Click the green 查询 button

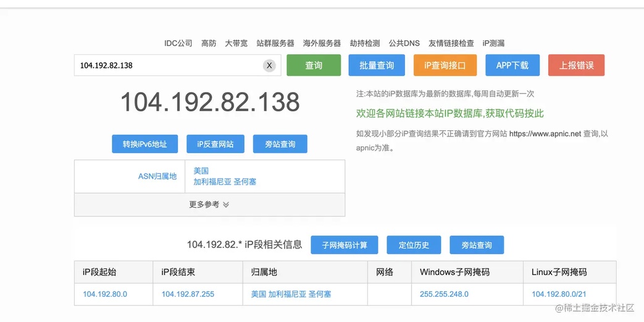pos(314,65)
